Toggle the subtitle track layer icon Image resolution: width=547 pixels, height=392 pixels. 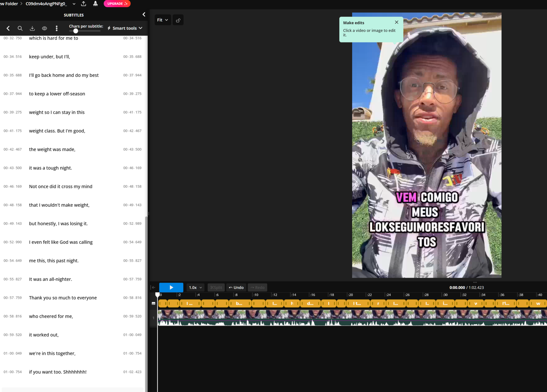[153, 304]
